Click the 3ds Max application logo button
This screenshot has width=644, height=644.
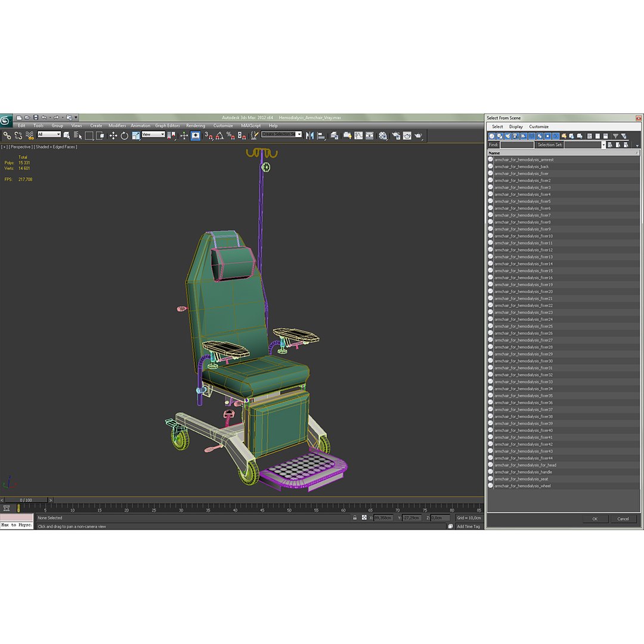click(x=5, y=120)
